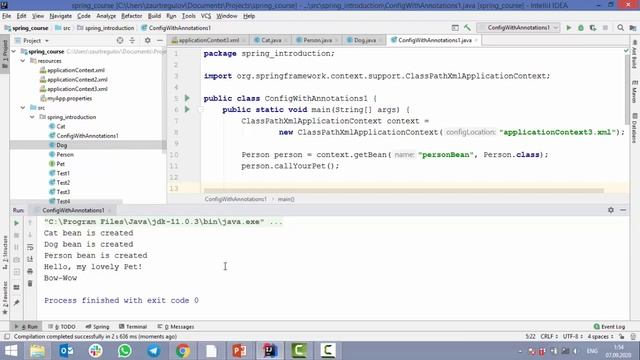Collapse the spring_course root tree node
Viewport: 640px width, 360px height.
point(14,51)
